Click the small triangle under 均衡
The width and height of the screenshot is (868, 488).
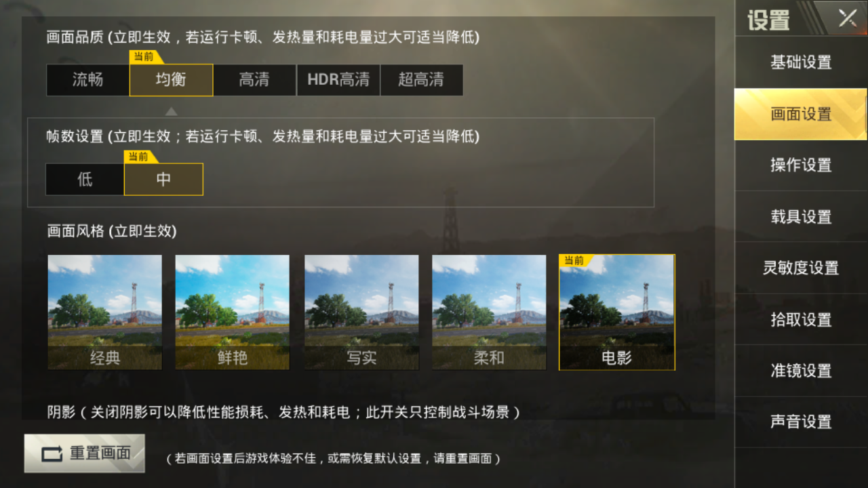172,111
